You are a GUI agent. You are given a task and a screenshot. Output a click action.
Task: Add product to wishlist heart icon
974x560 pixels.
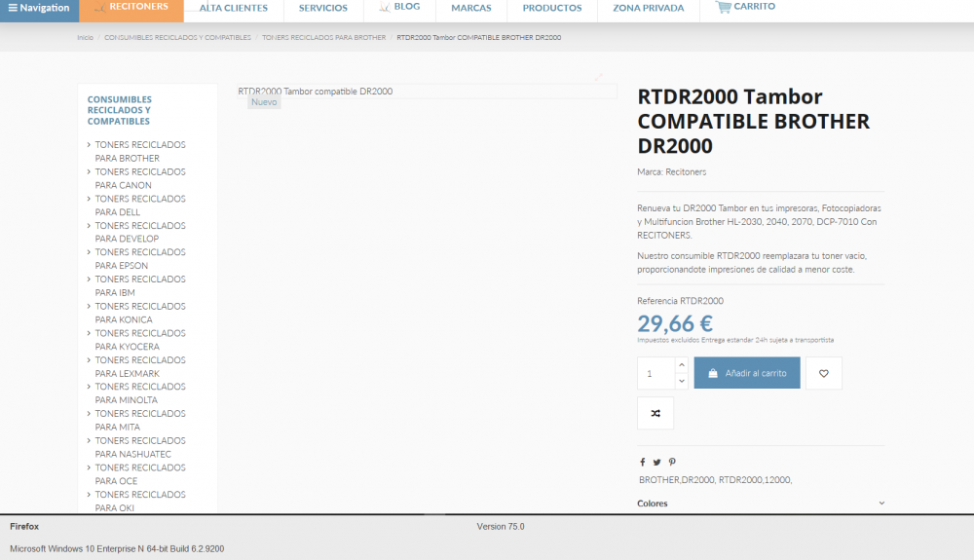click(824, 373)
